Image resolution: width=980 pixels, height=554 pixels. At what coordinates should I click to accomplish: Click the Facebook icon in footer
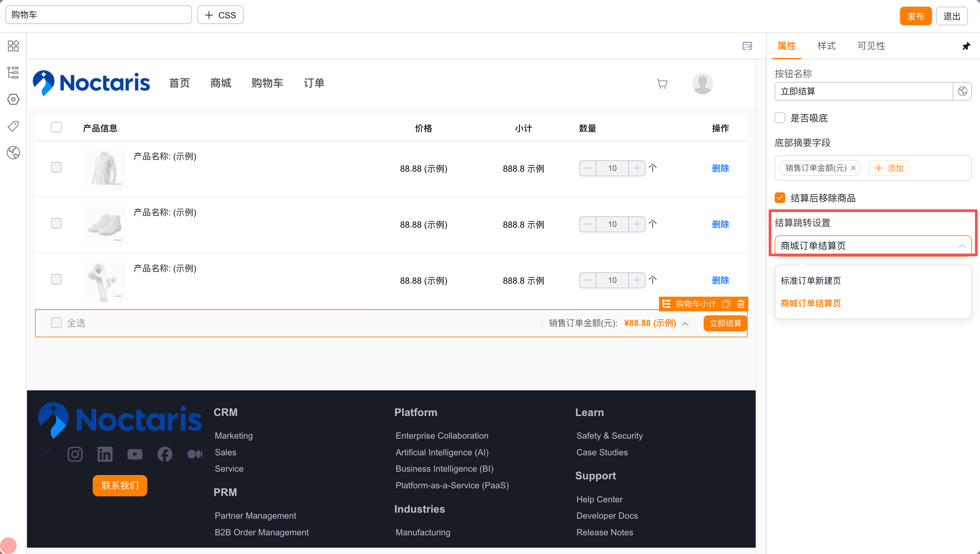[165, 454]
